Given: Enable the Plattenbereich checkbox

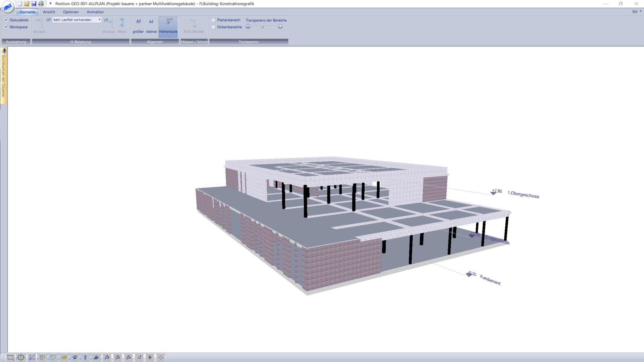Looking at the screenshot, I should point(213,20).
